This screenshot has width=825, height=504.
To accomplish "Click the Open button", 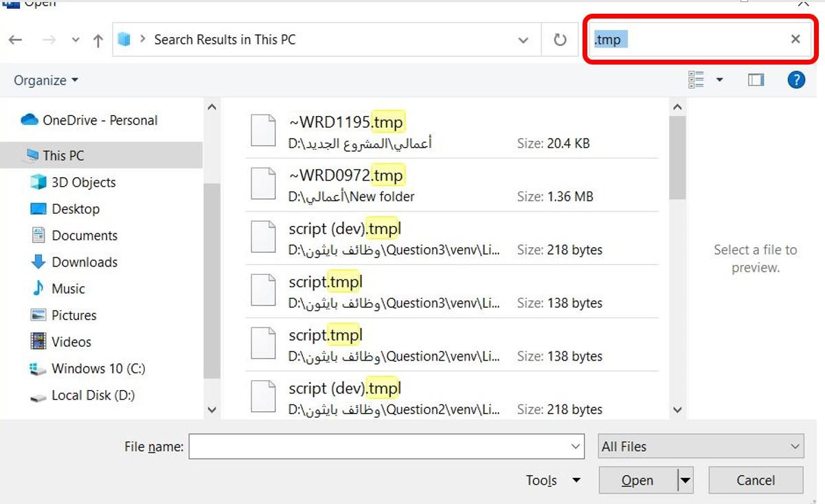I will (637, 481).
